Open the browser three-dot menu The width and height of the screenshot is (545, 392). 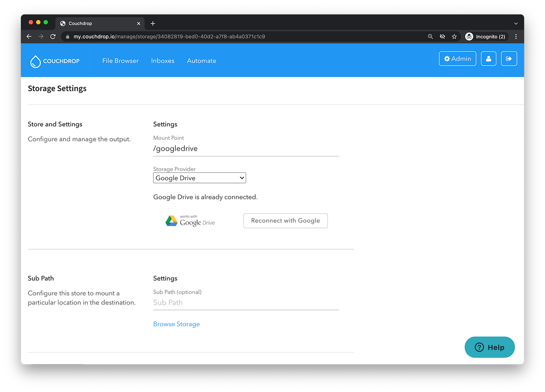click(516, 36)
